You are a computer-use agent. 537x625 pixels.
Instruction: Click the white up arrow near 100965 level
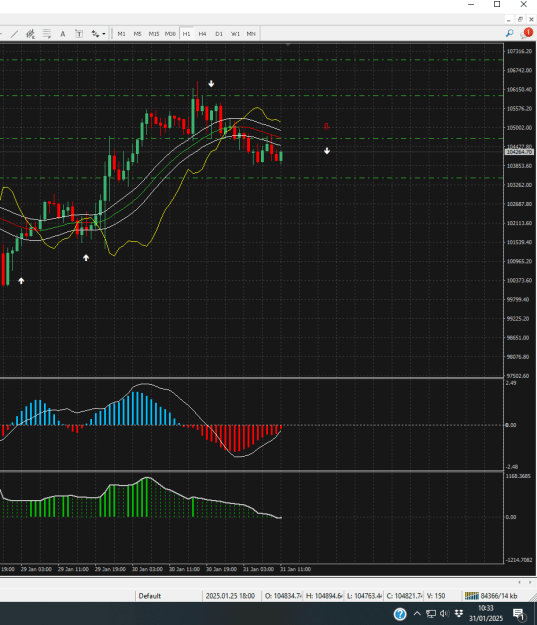point(86,258)
